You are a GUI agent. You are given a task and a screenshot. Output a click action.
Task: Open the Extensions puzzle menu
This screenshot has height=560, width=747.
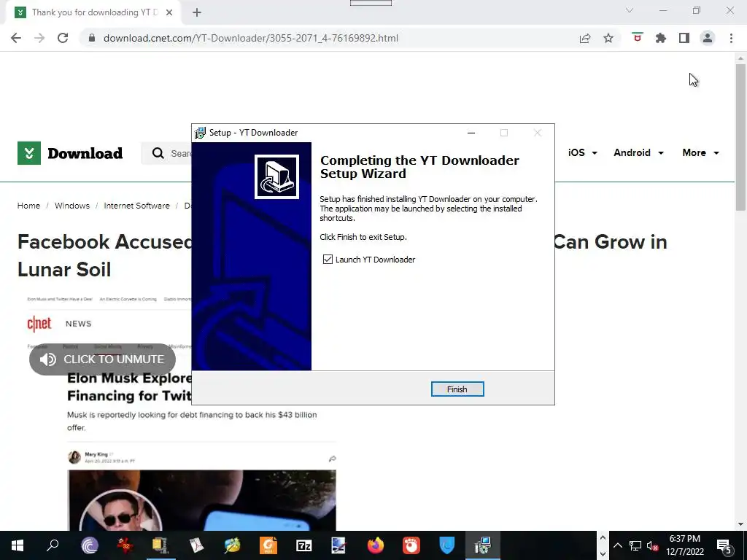[661, 38]
